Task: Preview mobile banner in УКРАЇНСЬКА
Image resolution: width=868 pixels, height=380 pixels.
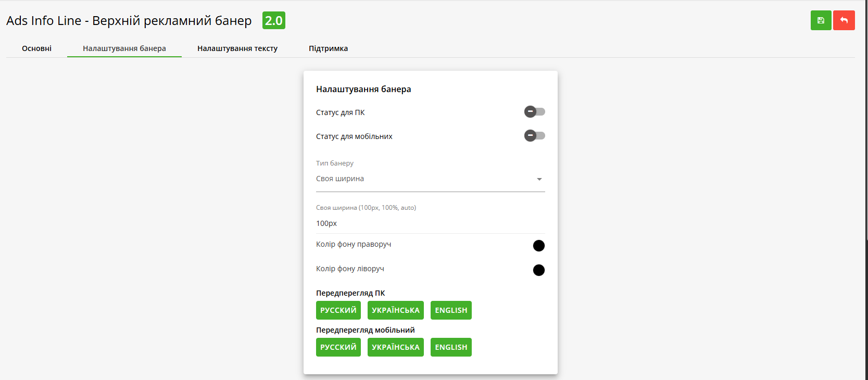Action: (395, 347)
